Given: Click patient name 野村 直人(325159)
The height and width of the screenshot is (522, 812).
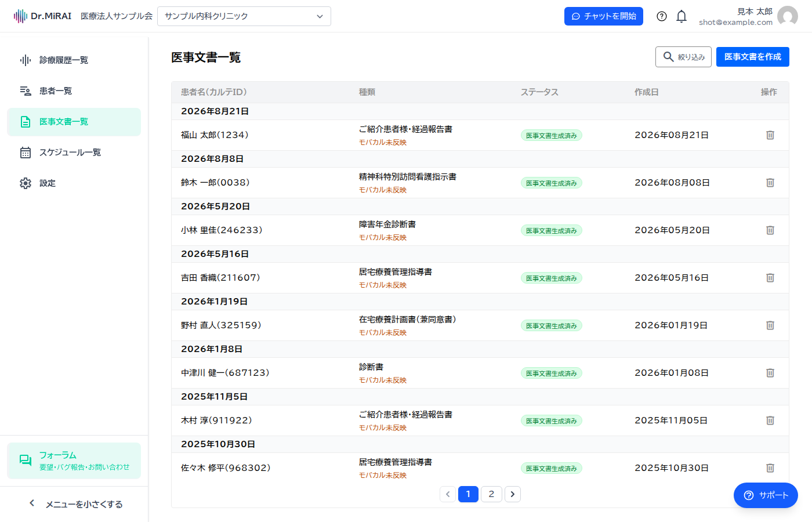Looking at the screenshot, I should click(x=221, y=325).
